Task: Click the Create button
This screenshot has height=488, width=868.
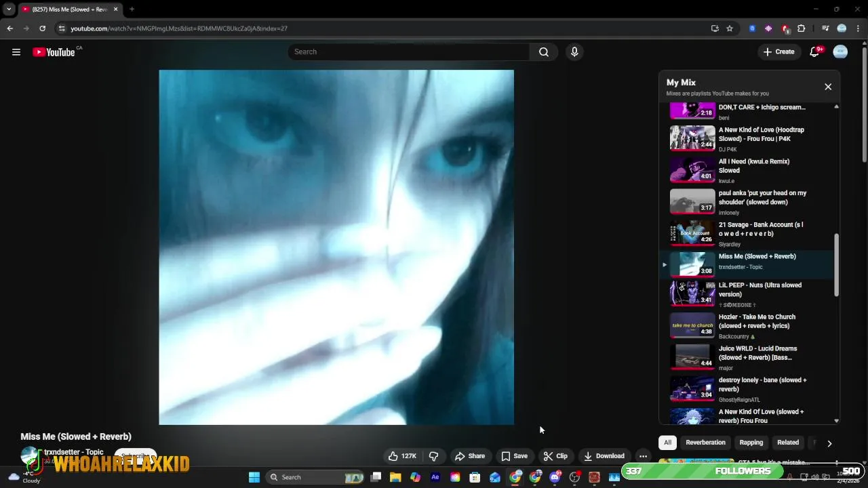Action: click(778, 52)
